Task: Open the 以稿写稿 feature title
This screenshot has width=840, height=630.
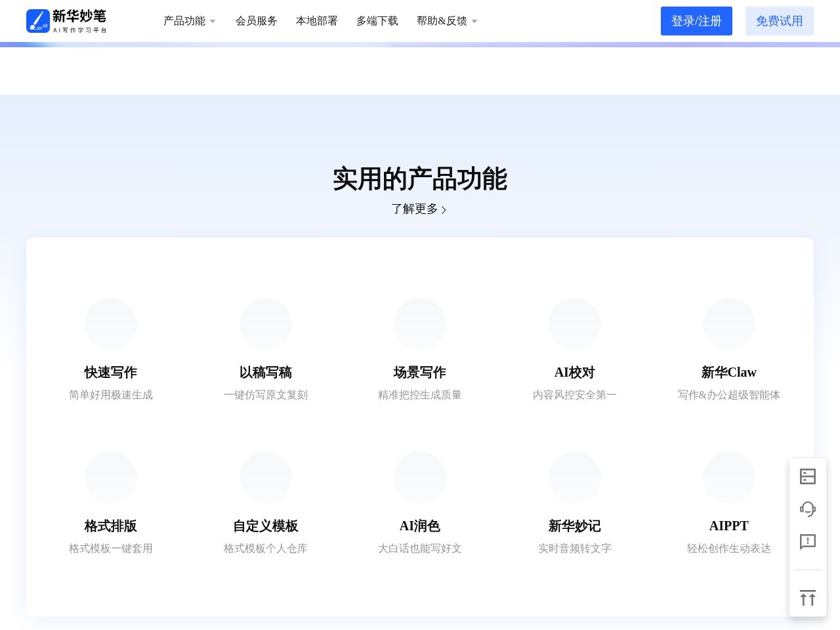Action: pyautogui.click(x=266, y=372)
